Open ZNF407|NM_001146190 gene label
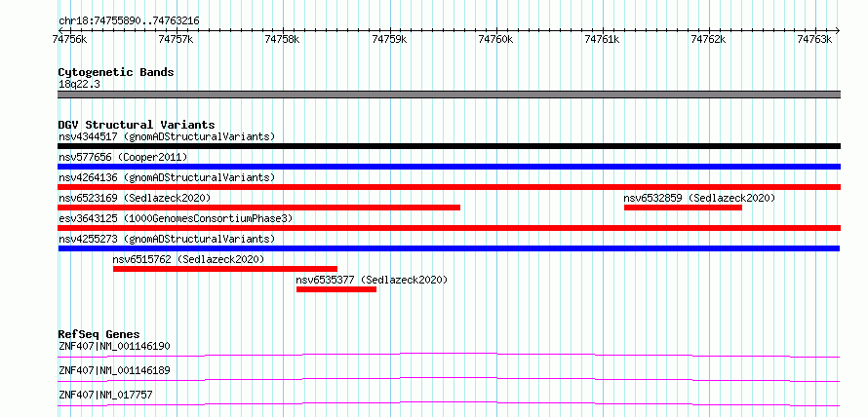The width and height of the screenshot is (868, 417). coord(114,346)
